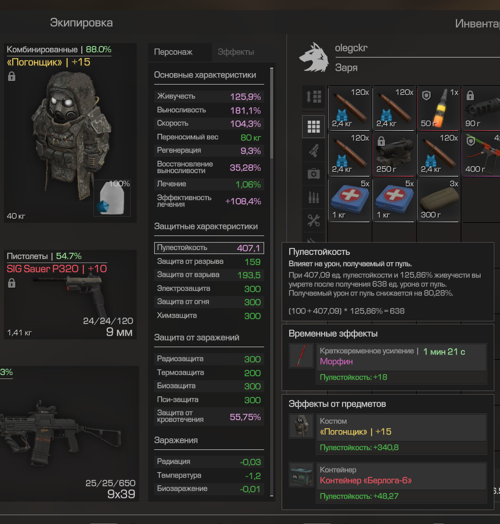Toggle lock on SIG Sauer P320 pistol
This screenshot has height=524, width=500.
tap(11, 283)
